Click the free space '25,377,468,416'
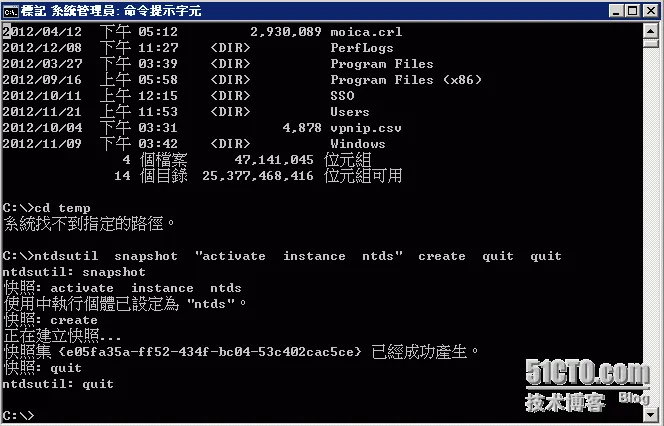This screenshot has width=664, height=426. [258, 176]
